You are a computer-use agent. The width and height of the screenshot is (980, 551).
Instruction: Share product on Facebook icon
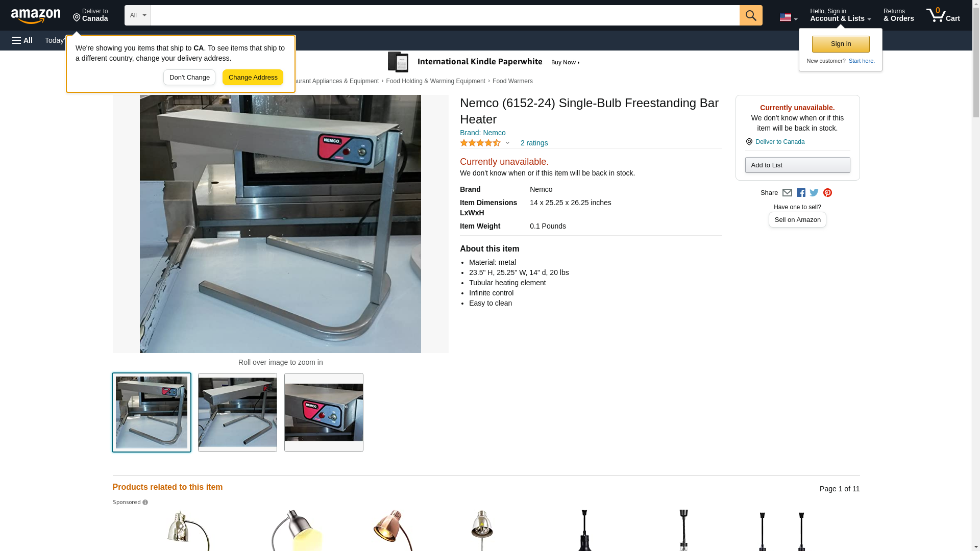click(801, 193)
